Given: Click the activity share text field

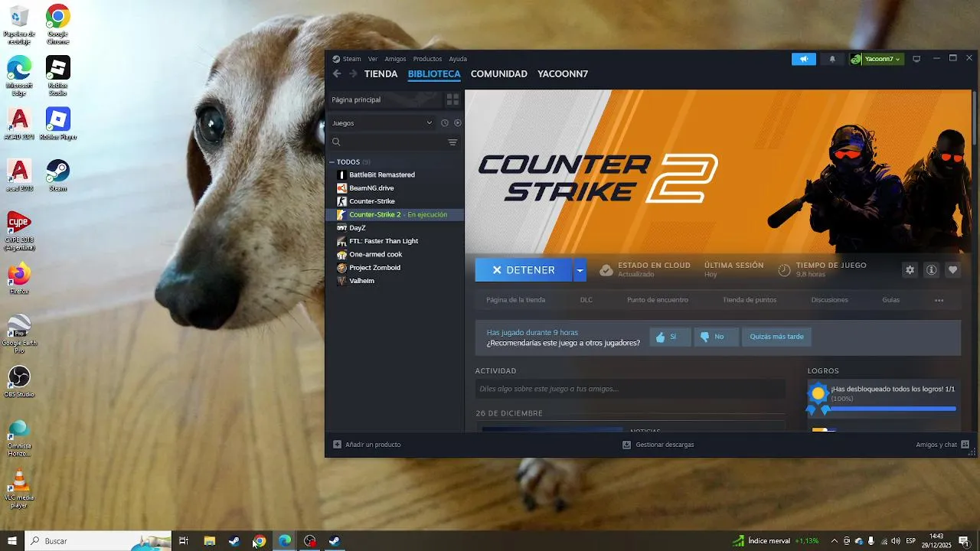Looking at the screenshot, I should point(630,389).
